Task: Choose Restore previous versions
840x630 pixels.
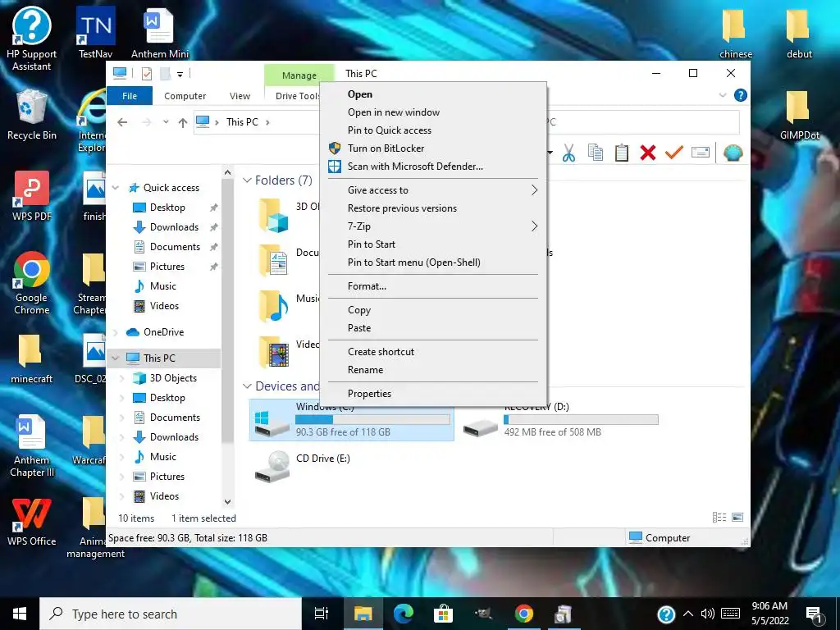Action: point(433,208)
